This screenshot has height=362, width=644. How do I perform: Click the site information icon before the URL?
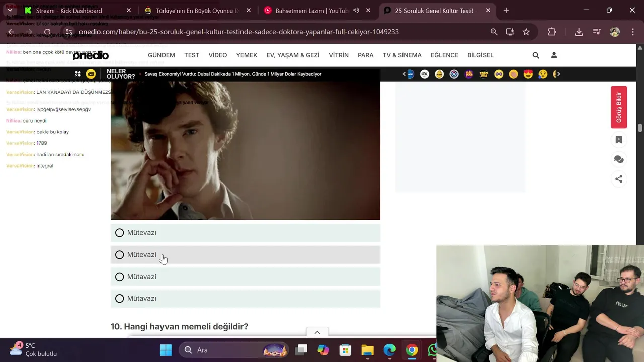click(69, 32)
